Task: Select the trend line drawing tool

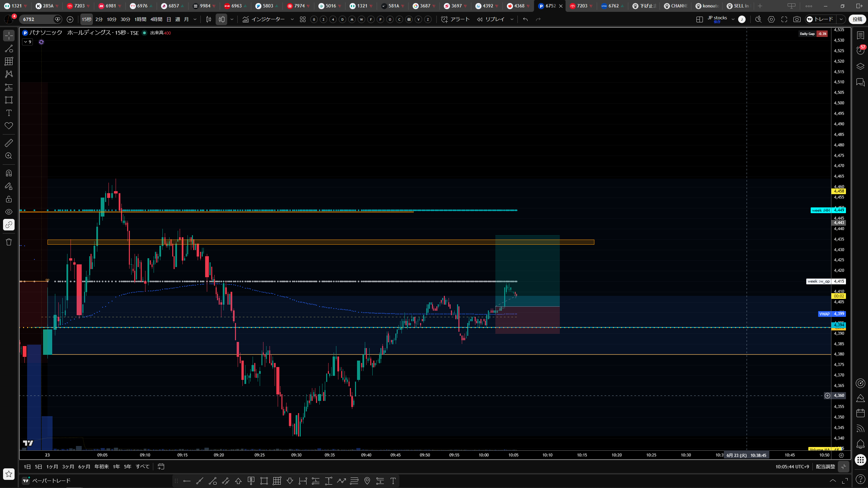Action: pos(9,48)
